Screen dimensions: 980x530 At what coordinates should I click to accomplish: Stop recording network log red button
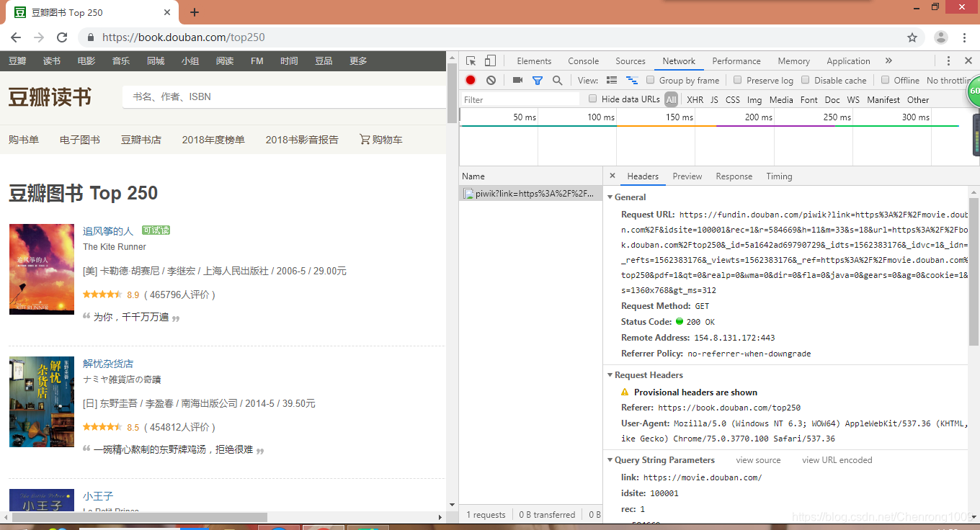click(471, 81)
